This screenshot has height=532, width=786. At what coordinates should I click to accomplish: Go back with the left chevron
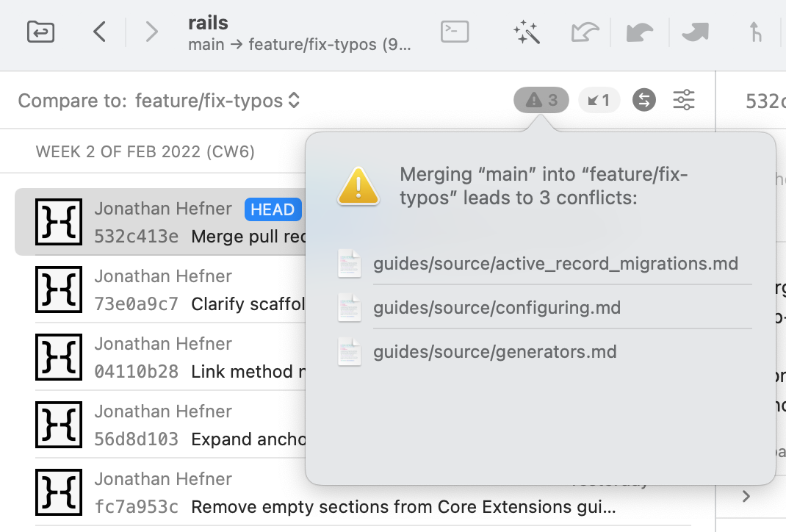click(x=100, y=32)
